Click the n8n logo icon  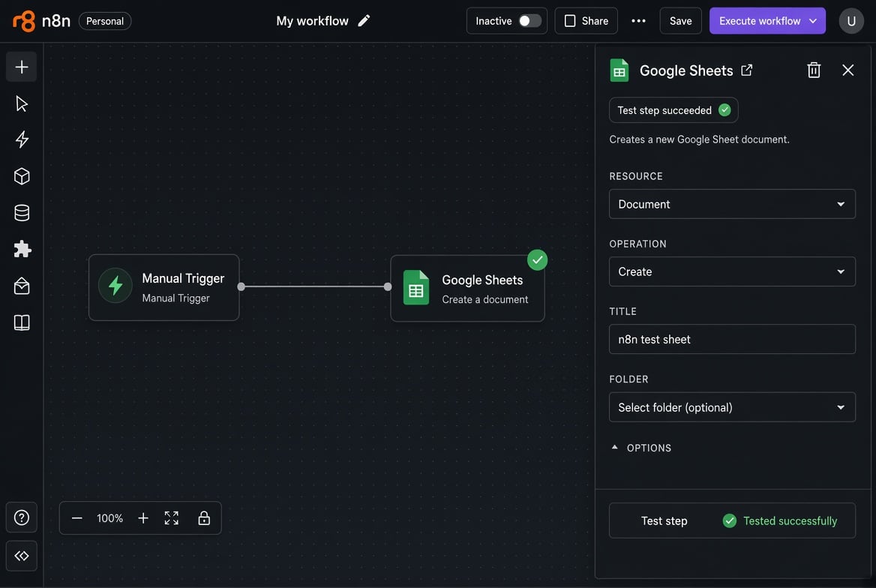point(24,21)
